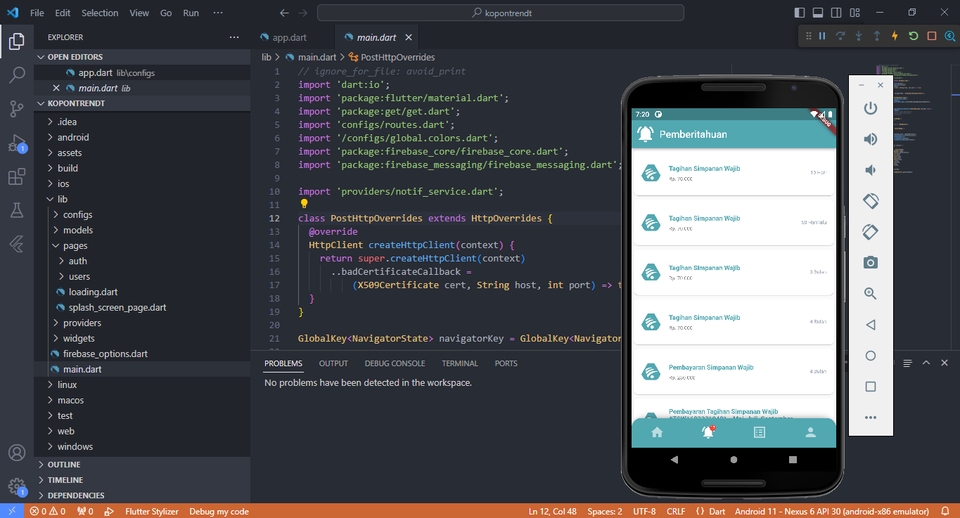Collapse the OPEN EDITORS section
Viewport: 960px width, 518px height.
pos(142,57)
